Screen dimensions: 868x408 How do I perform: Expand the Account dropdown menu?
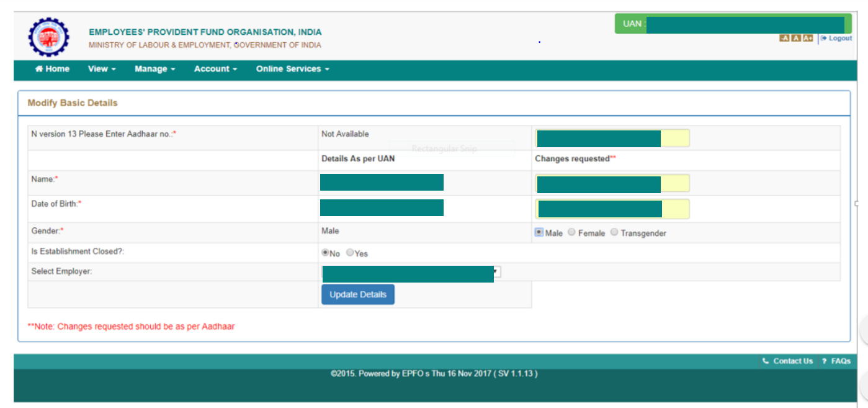click(215, 69)
